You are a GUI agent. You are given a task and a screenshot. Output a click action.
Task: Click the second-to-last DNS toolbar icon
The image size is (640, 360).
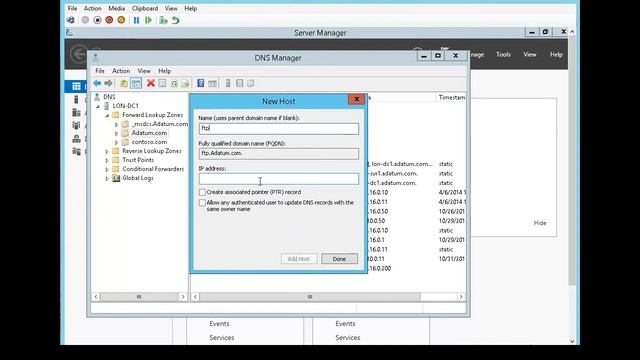click(x=240, y=83)
